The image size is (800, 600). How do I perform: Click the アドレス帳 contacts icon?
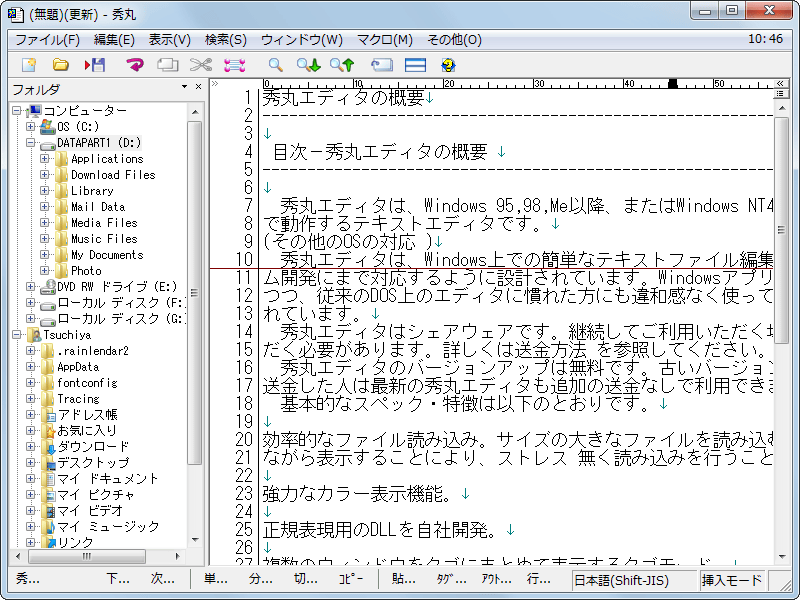[49, 415]
